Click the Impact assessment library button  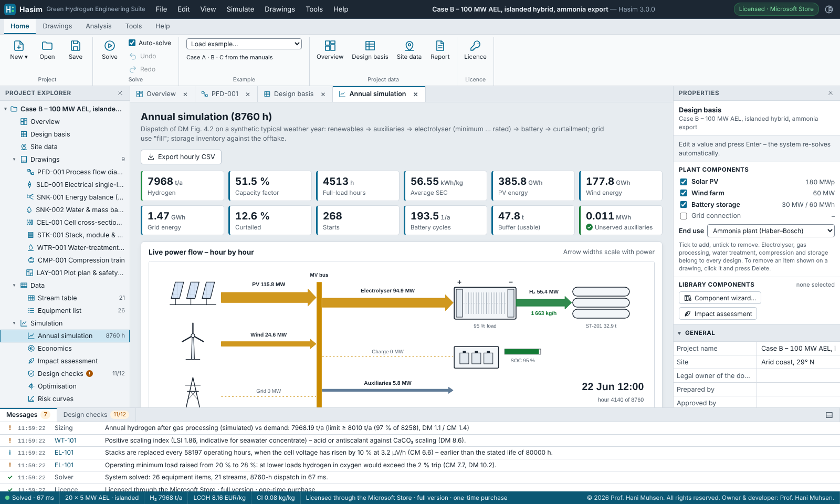point(718,314)
